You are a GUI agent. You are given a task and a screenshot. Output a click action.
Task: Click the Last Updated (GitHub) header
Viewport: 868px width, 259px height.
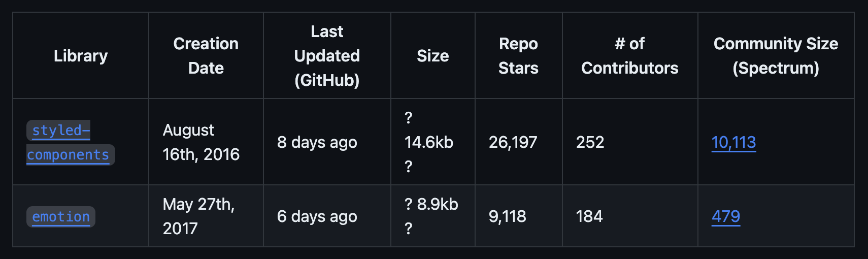tap(327, 55)
